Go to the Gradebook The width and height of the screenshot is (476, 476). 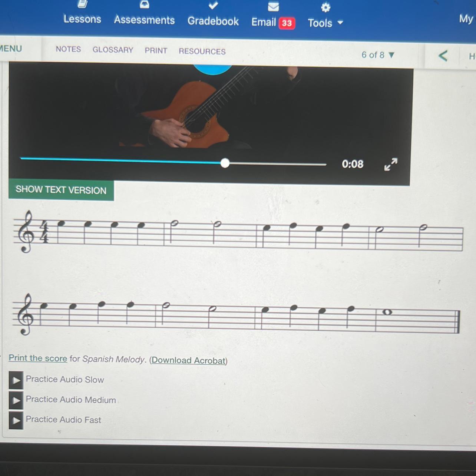pyautogui.click(x=213, y=21)
